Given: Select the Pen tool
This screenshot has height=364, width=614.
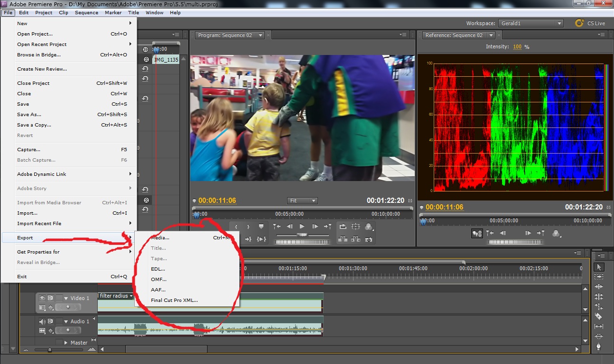Looking at the screenshot, I should [598, 346].
